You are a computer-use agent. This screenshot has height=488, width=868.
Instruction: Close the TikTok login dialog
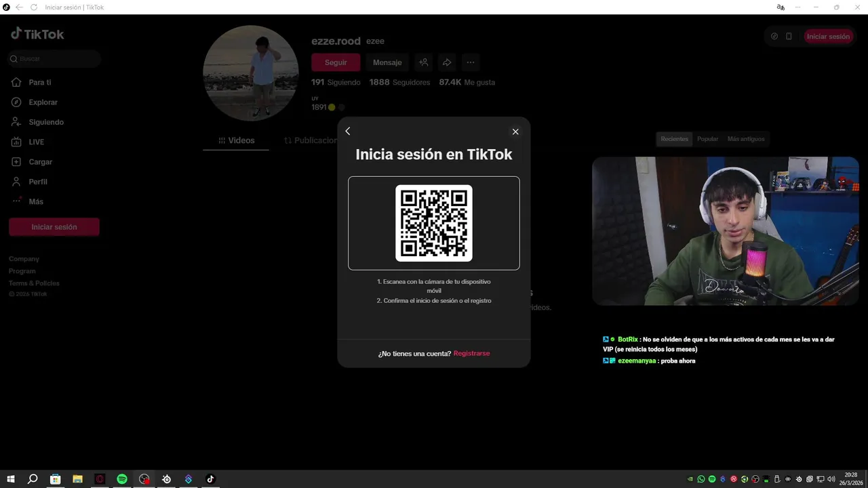[515, 131]
